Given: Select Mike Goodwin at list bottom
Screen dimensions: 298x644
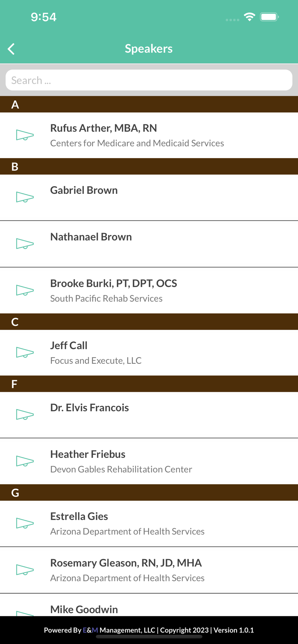Looking at the screenshot, I should point(84,609).
